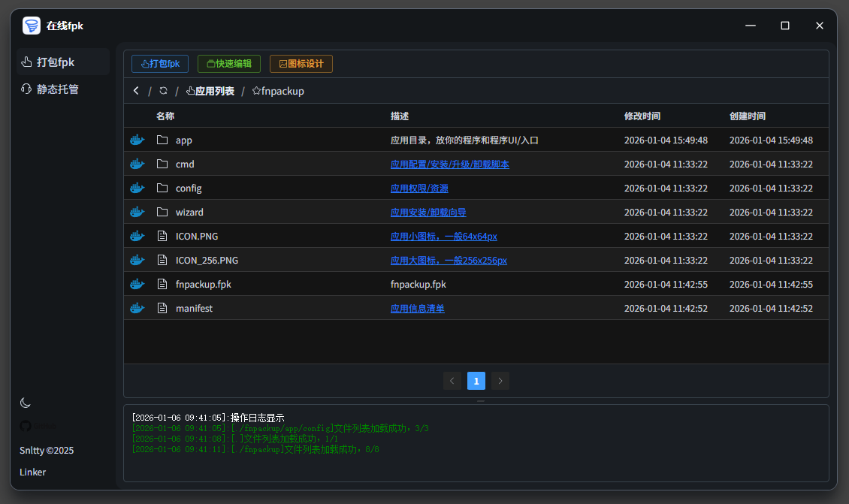Viewport: 849px width, 504px height.
Task: Click the log entry ending with 3/3
Action: (x=280, y=428)
